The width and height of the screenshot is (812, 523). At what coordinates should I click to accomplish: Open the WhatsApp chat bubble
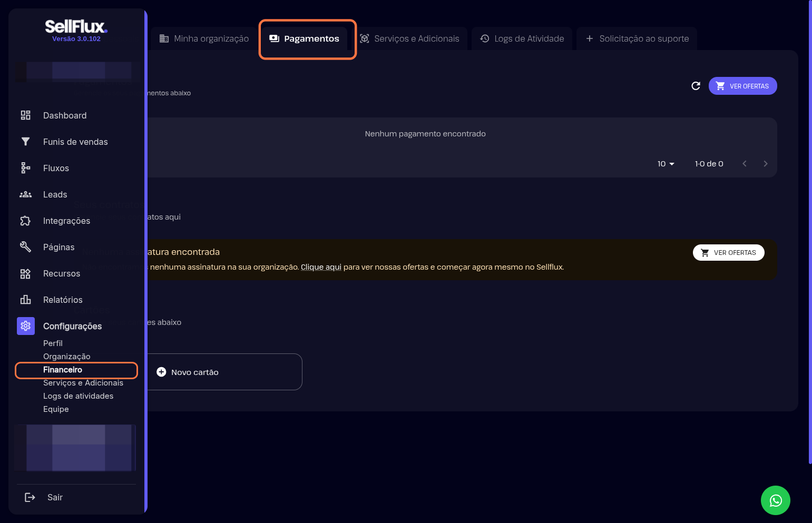tap(775, 500)
